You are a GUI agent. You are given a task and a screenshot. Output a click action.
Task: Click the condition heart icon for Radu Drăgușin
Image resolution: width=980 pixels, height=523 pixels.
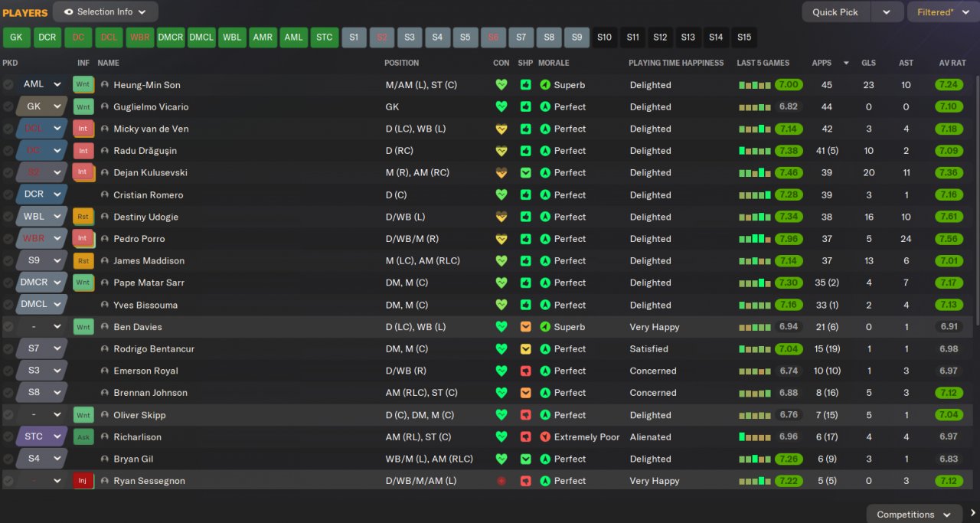point(501,151)
